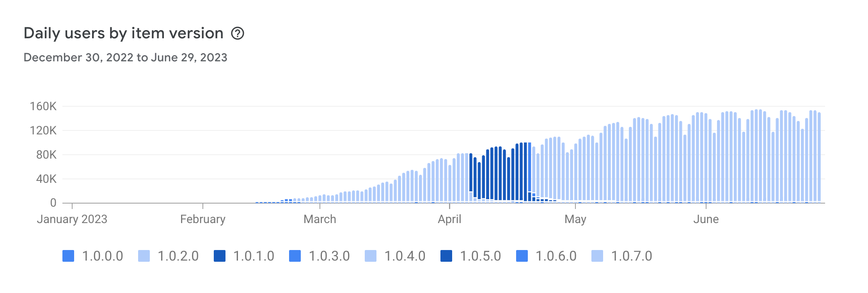Click the May x-axis label
The image size is (868, 293).
tap(575, 219)
